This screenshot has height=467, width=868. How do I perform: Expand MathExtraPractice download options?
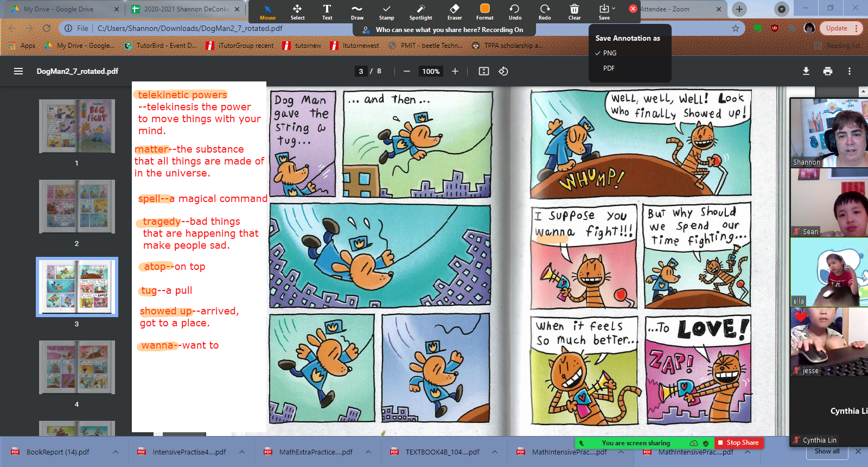(368, 452)
